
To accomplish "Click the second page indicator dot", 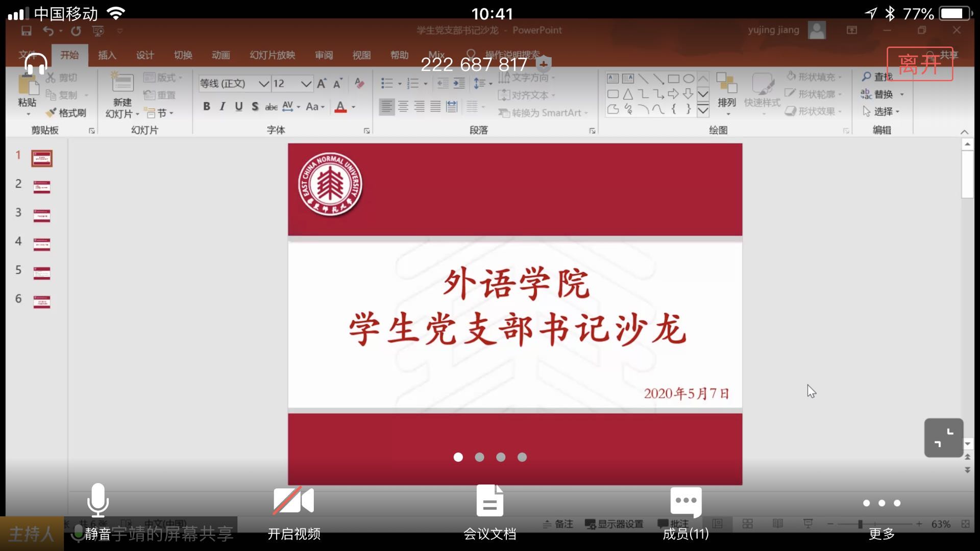I will coord(479,457).
